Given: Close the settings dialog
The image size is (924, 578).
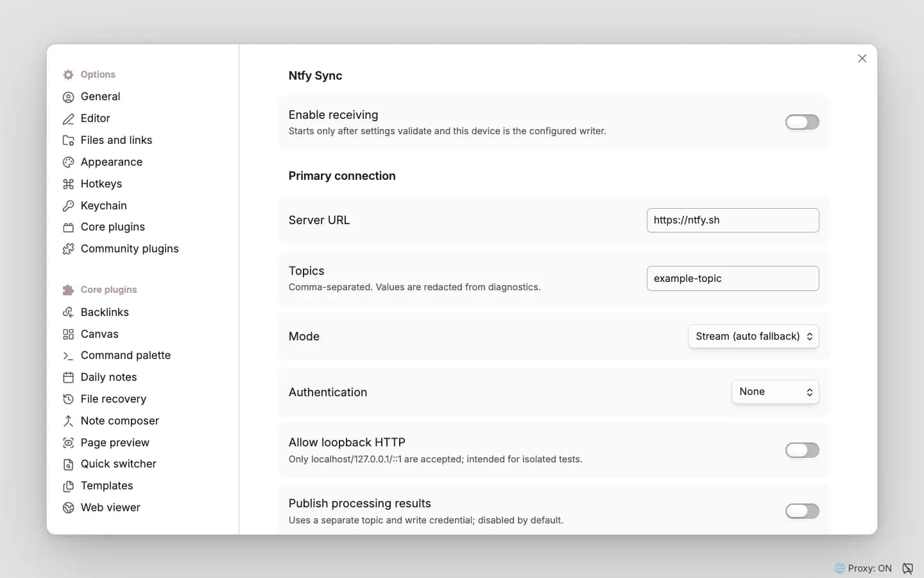Looking at the screenshot, I should [x=862, y=58].
